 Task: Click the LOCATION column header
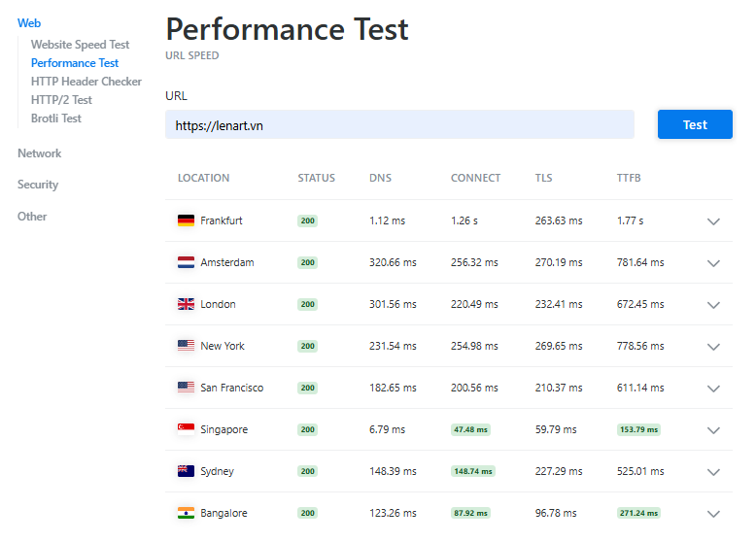pos(203,178)
